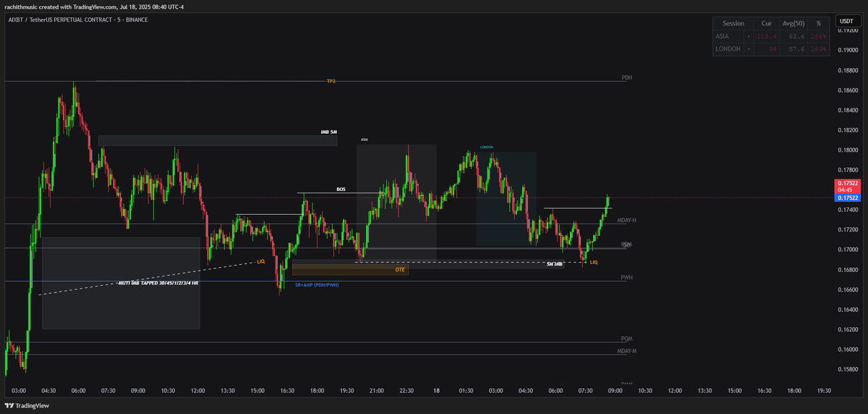This screenshot has height=414, width=868.
Task: Click the IMB 5M label
Action: [328, 132]
